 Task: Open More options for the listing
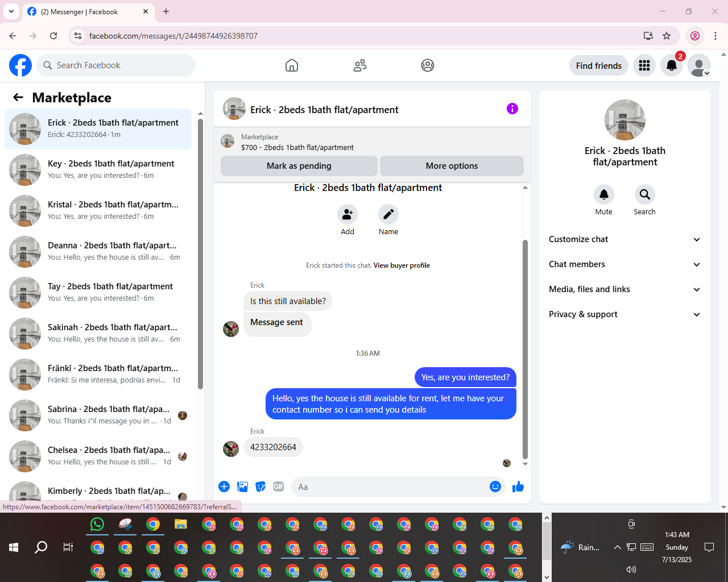(452, 166)
